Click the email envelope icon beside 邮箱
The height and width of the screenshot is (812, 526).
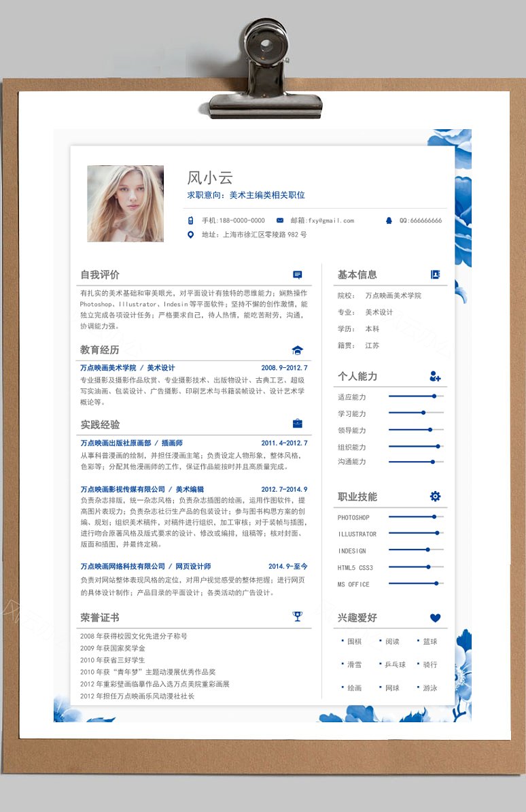click(280, 220)
